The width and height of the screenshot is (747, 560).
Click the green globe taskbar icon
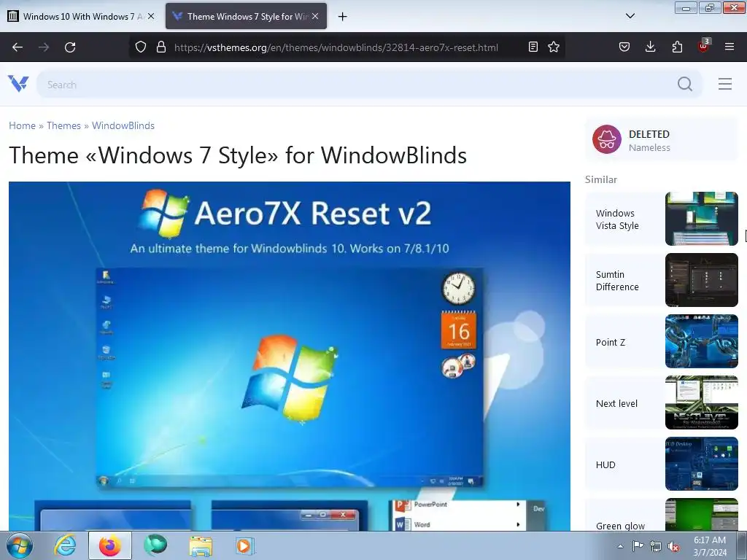tap(155, 545)
